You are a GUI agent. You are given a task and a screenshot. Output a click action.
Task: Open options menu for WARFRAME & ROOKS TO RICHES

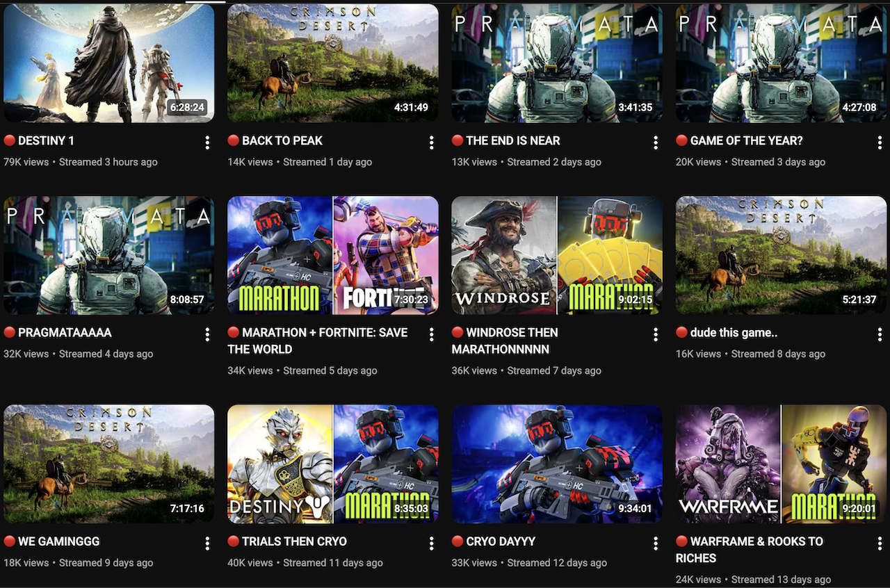click(879, 544)
